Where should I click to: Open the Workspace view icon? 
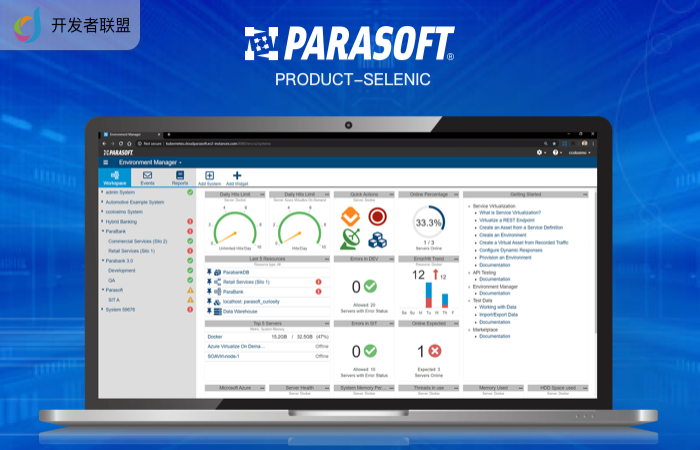click(115, 178)
